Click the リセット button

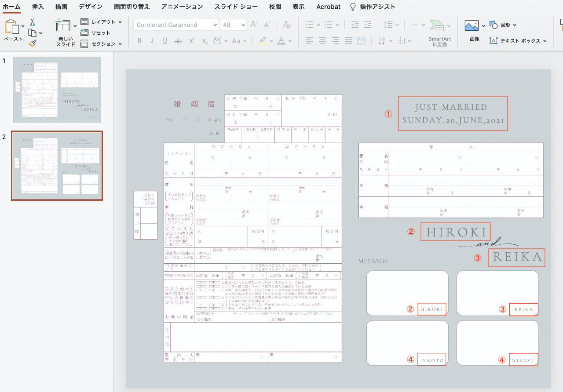point(101,33)
